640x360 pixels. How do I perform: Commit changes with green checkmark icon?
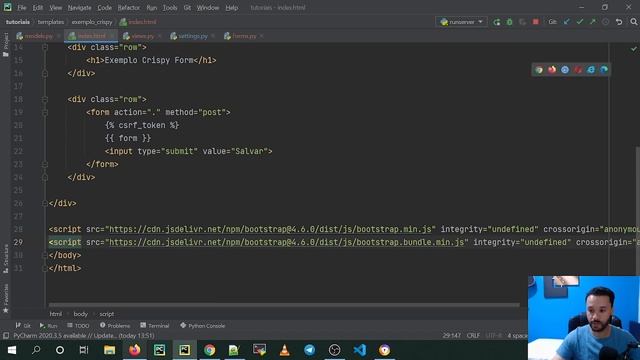pos(580,22)
